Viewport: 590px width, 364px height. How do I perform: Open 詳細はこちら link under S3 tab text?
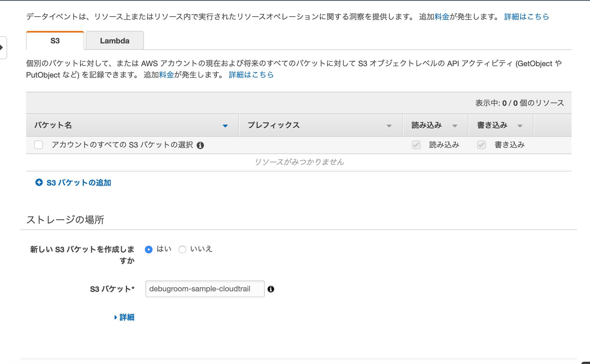251,75
